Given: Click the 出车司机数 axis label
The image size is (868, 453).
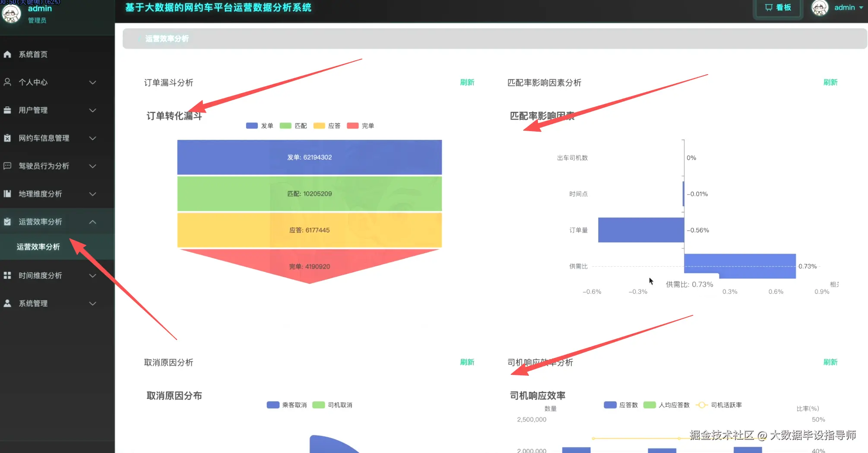Looking at the screenshot, I should (572, 158).
